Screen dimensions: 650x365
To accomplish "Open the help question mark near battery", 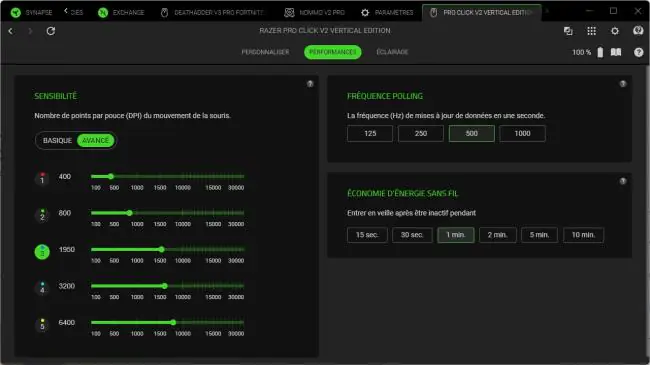I will (638, 52).
